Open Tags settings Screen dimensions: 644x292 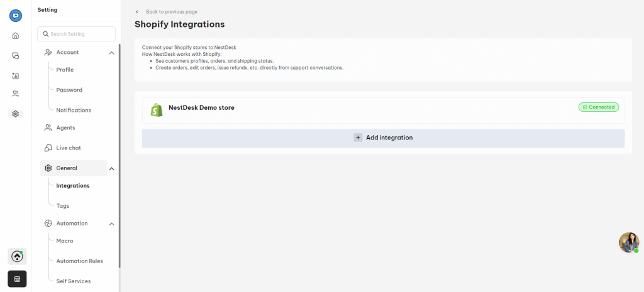pos(63,206)
